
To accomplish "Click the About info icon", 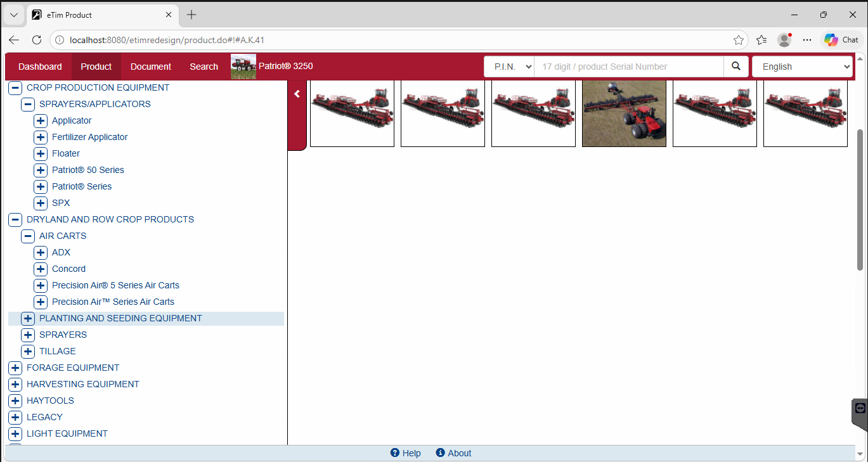I will tap(440, 452).
